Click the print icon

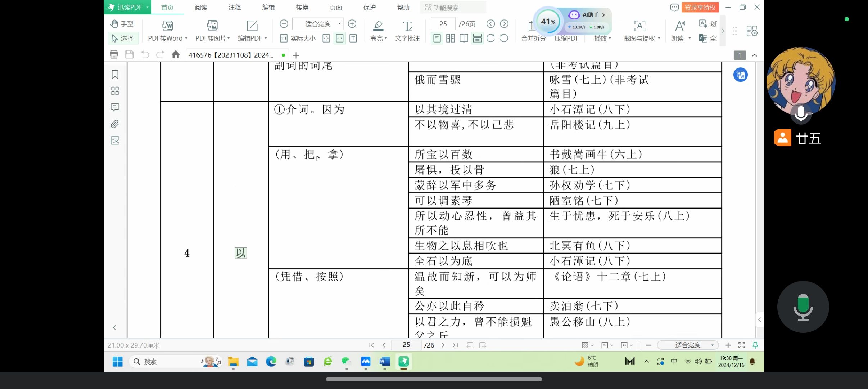pyautogui.click(x=114, y=55)
